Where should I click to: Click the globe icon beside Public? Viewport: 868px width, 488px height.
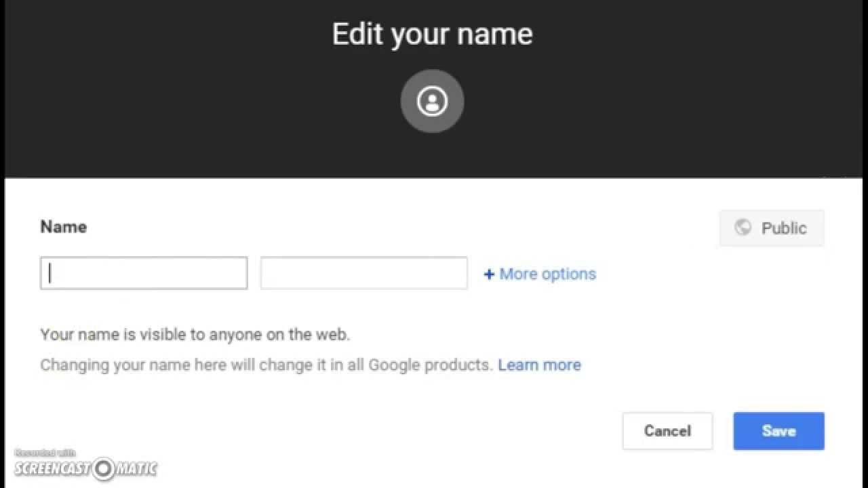tap(743, 228)
